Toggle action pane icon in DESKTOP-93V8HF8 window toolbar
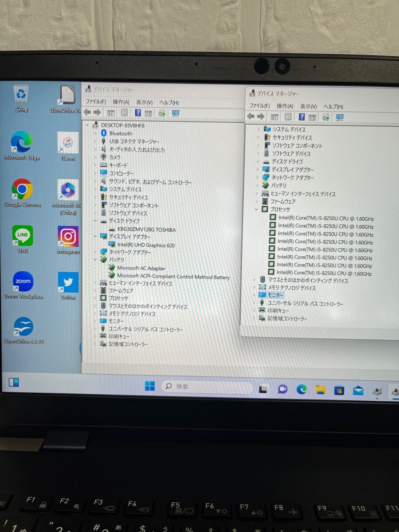The image size is (399, 532). [x=148, y=113]
